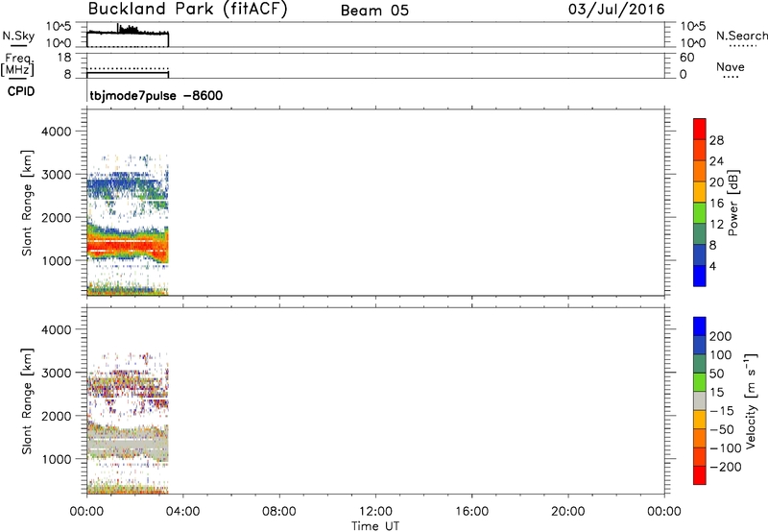The width and height of the screenshot is (768, 532).
Task: Click the 'Freq. [MHz]' label
Action: click(x=18, y=64)
